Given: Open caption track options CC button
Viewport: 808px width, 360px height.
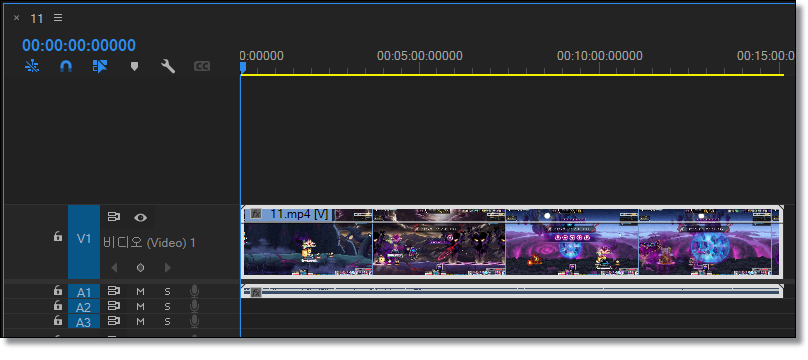Looking at the screenshot, I should point(202,66).
